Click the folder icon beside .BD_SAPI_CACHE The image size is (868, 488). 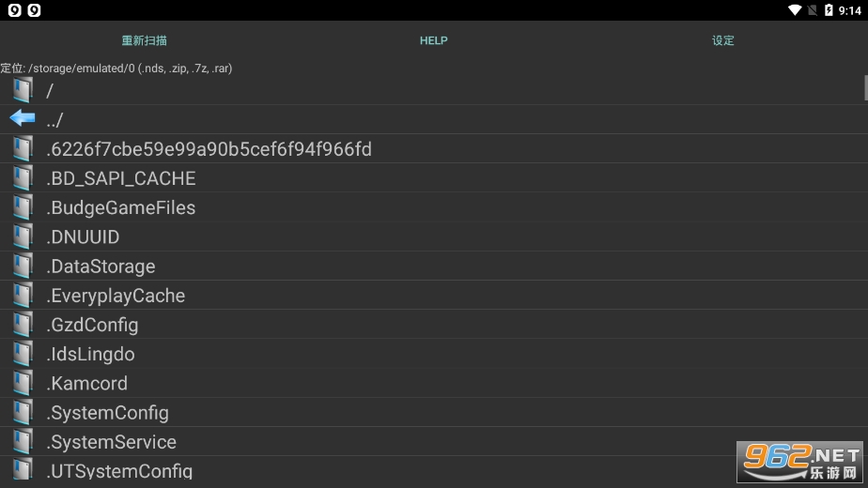(x=23, y=178)
